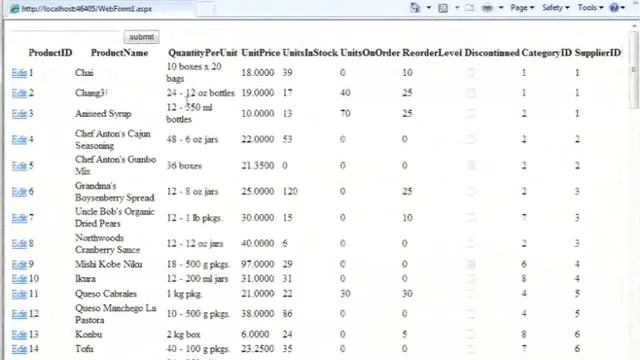Click Edit link for product 1 Chai
Image resolution: width=640 pixels, height=360 pixels.
(x=19, y=73)
